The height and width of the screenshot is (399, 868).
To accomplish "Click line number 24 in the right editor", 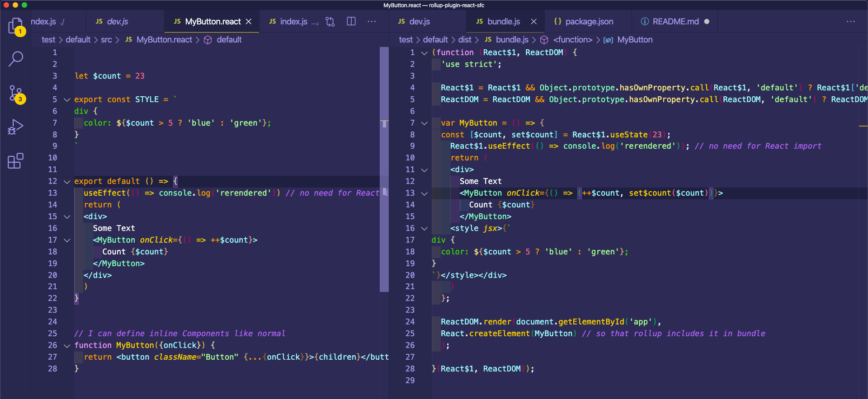I will click(x=410, y=322).
